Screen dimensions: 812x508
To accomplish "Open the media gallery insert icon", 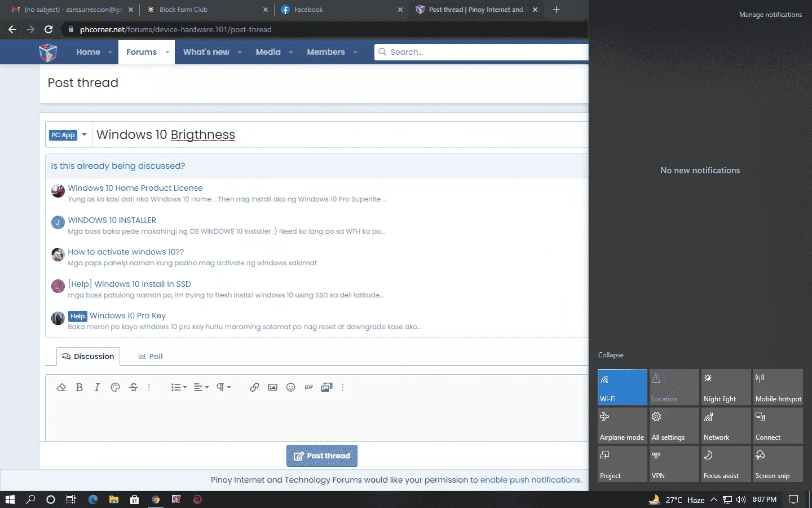I will [x=326, y=387].
